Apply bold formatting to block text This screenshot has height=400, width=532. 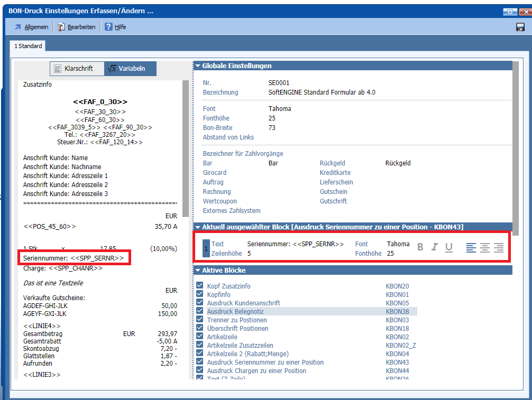pyautogui.click(x=420, y=247)
